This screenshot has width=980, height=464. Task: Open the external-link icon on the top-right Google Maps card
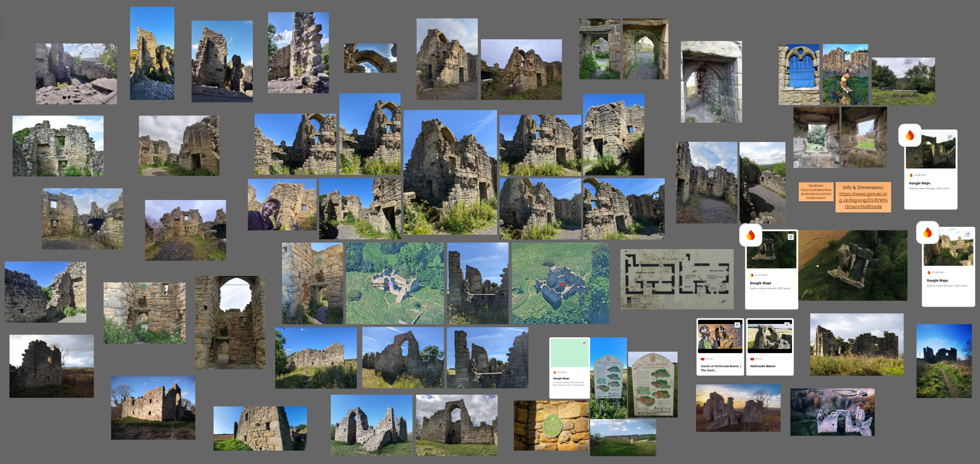[x=950, y=137]
